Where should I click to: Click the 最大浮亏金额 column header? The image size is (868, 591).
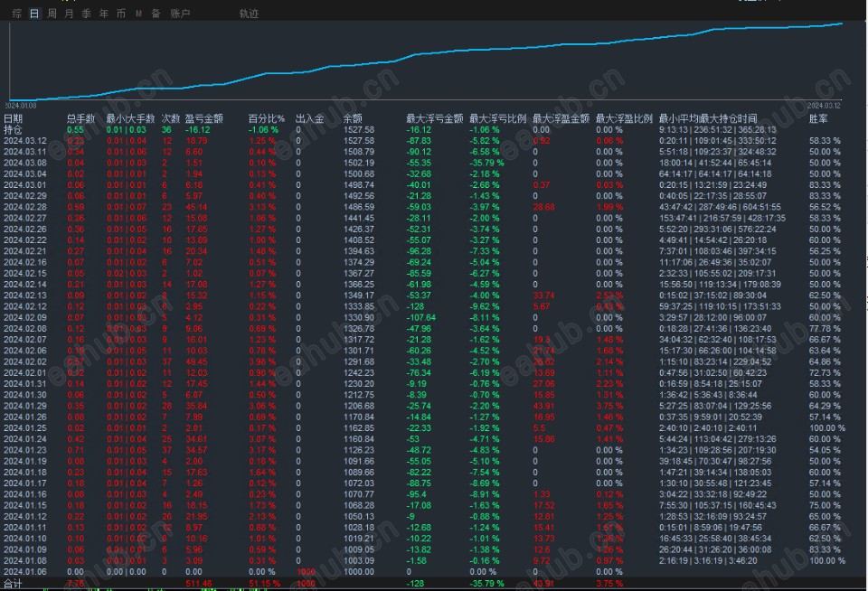tap(435, 118)
